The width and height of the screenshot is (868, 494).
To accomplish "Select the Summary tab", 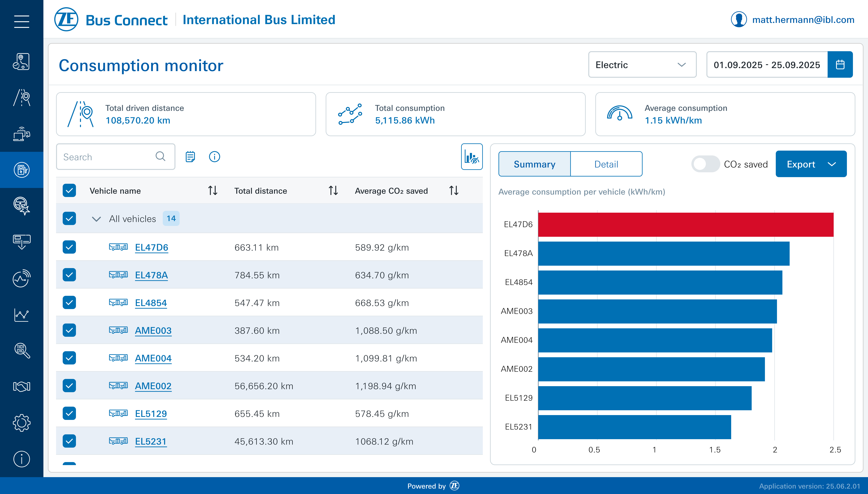I will [x=534, y=164].
